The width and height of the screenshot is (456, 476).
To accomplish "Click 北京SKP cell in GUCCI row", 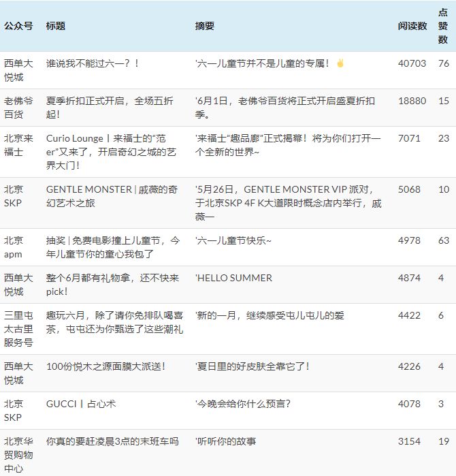I will click(x=14, y=411).
